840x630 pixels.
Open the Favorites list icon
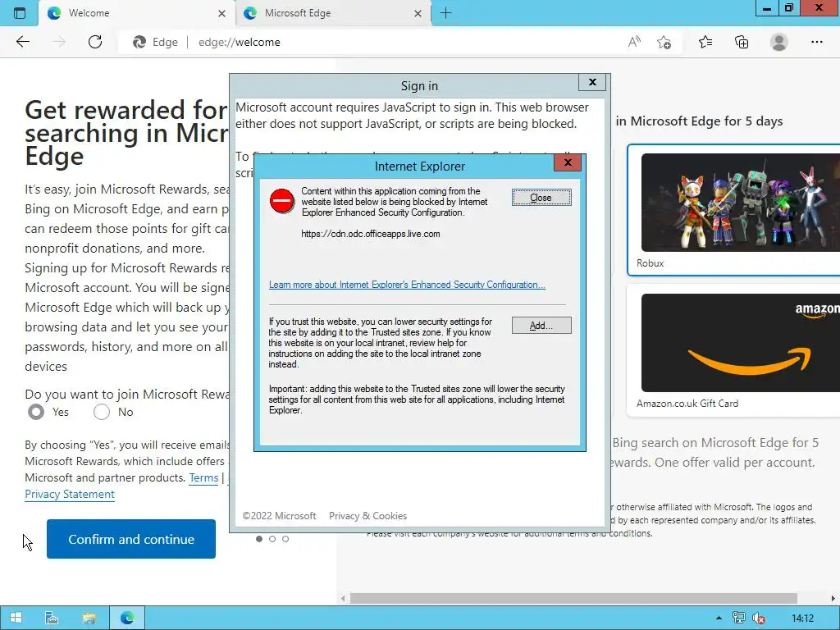point(705,42)
